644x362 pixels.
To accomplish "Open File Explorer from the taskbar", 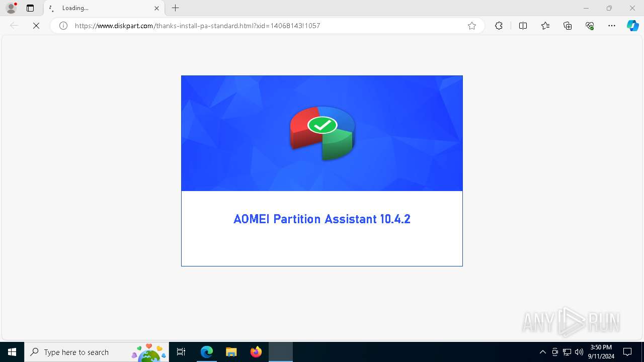I will pos(231,352).
